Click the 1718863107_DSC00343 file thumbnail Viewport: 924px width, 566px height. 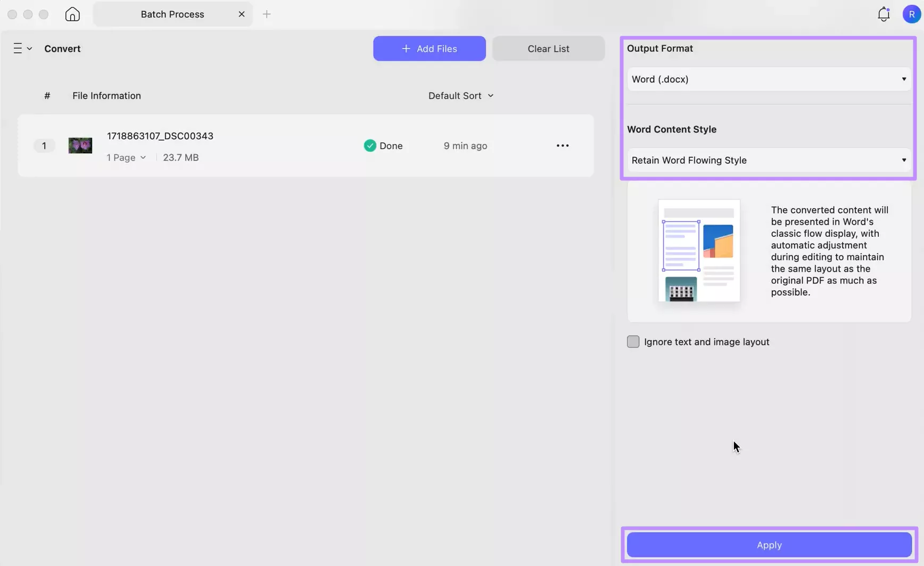[x=80, y=145]
